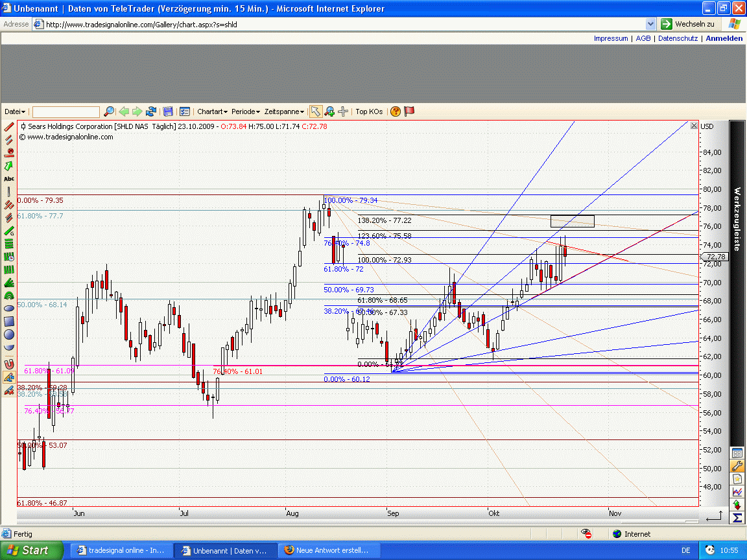This screenshot has height=560, width=747.
Task: Click the axis scale corner arrow control
Action: 714,516
